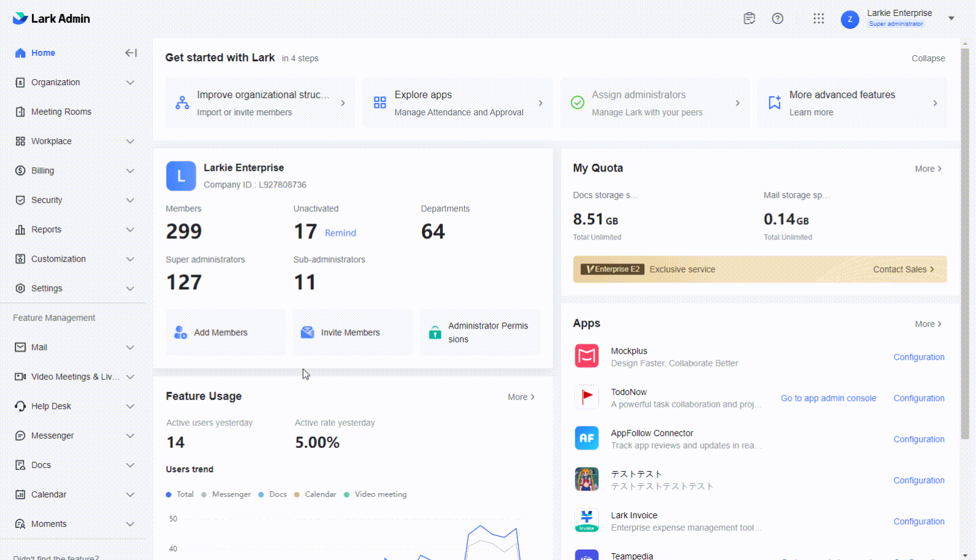Click the Moments icon in the sidebar
Image resolution: width=976 pixels, height=560 pixels.
(20, 523)
